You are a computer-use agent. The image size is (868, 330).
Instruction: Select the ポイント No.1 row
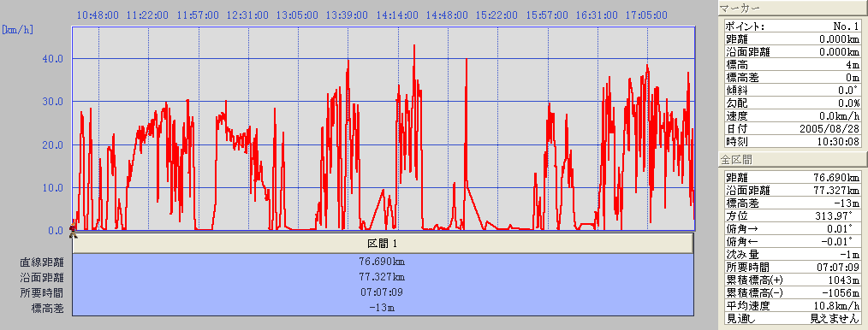pos(793,27)
